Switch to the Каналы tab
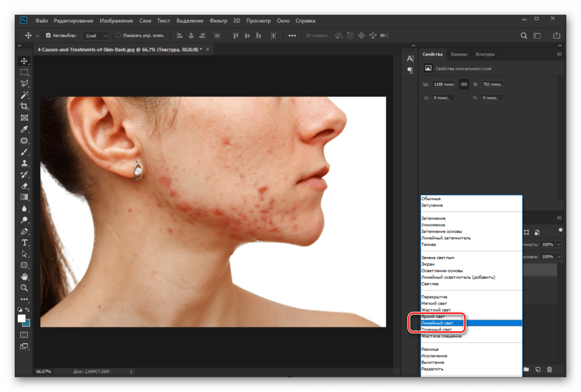 [x=459, y=54]
